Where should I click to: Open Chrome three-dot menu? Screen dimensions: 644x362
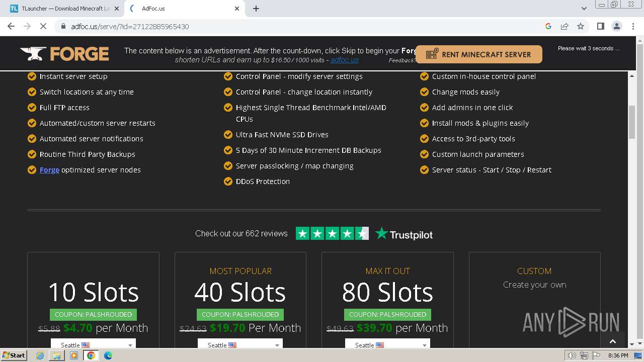point(633,26)
